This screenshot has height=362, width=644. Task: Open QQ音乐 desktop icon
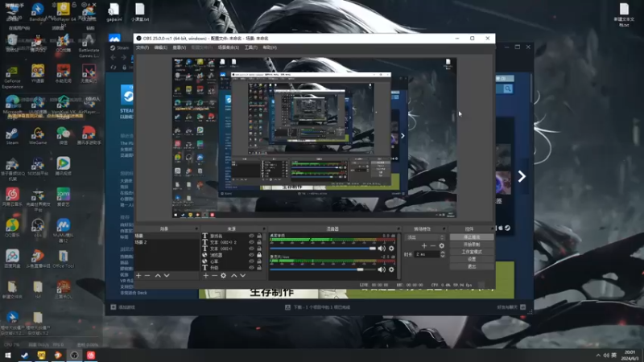[12, 228]
